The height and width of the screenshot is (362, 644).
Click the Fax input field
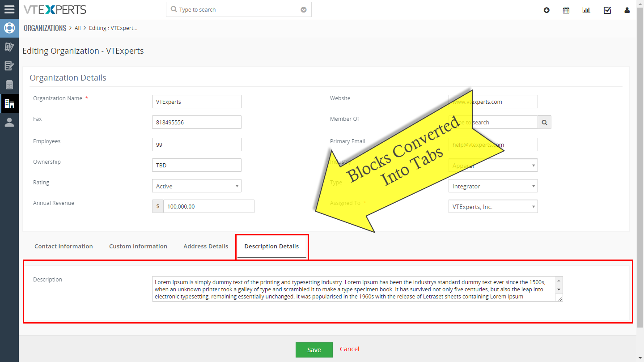click(197, 122)
